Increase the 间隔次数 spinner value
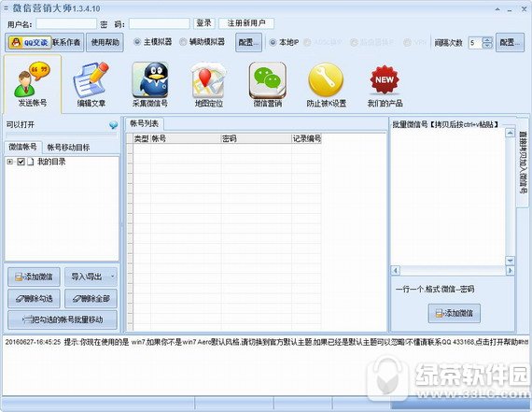Image resolution: width=532 pixels, height=412 pixels. (x=487, y=40)
